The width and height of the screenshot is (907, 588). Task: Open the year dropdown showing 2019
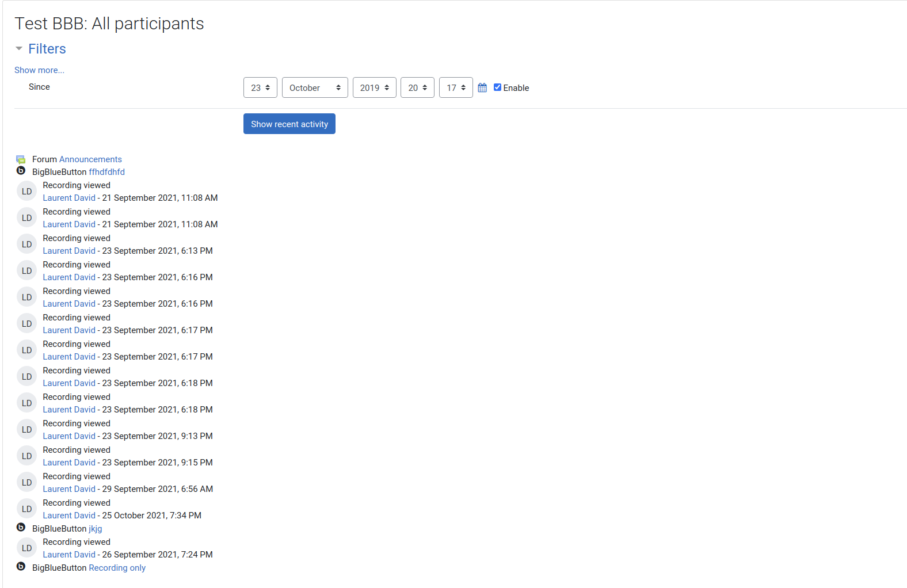coord(375,87)
